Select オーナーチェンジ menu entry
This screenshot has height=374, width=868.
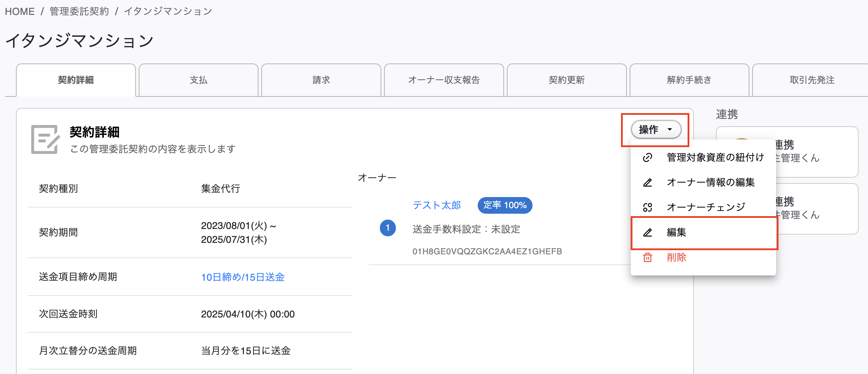[703, 207]
